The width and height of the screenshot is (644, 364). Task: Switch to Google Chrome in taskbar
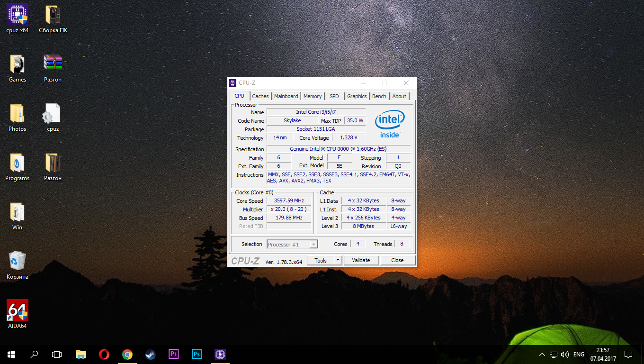(127, 354)
